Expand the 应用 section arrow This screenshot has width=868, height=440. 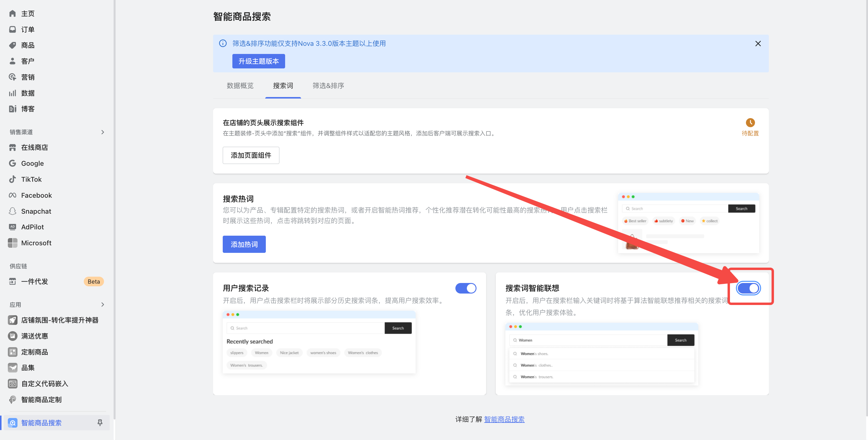tap(102, 305)
